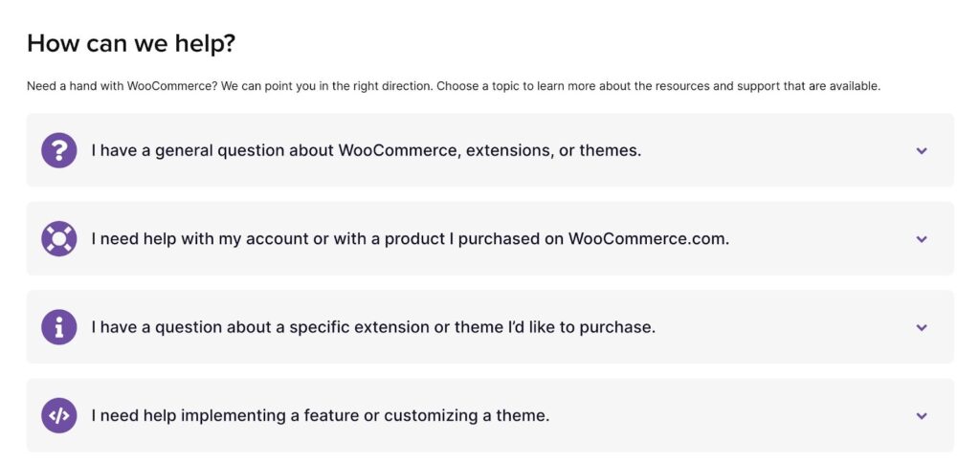Click the code brackets icon
This screenshot has width=980, height=464.
tap(59, 415)
